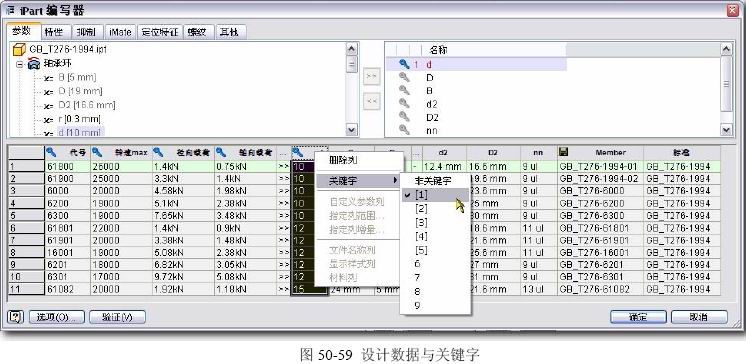Image resolution: width=746 pixels, height=364 pixels.
Task: Click the disk icon in Member column header
Action: click(x=564, y=152)
